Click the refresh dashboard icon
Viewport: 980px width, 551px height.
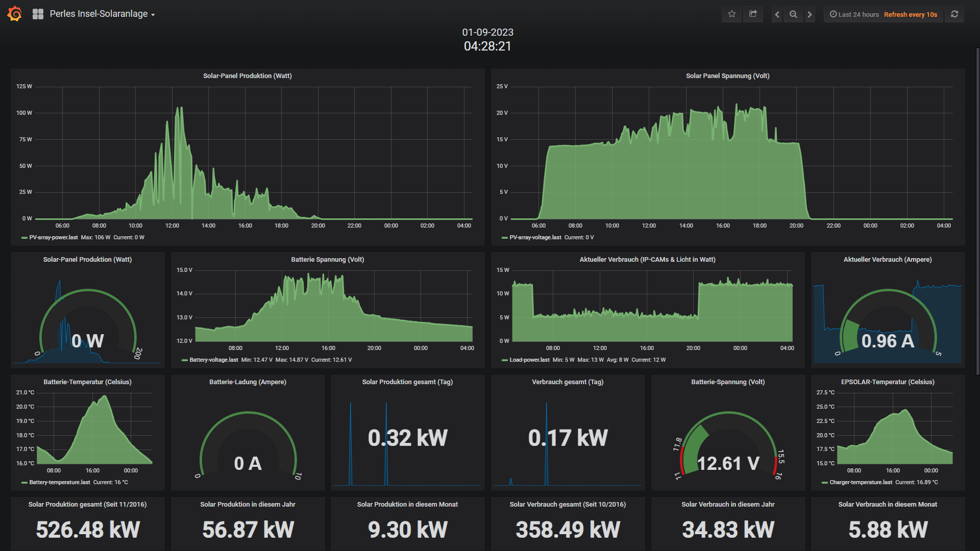[x=954, y=14]
